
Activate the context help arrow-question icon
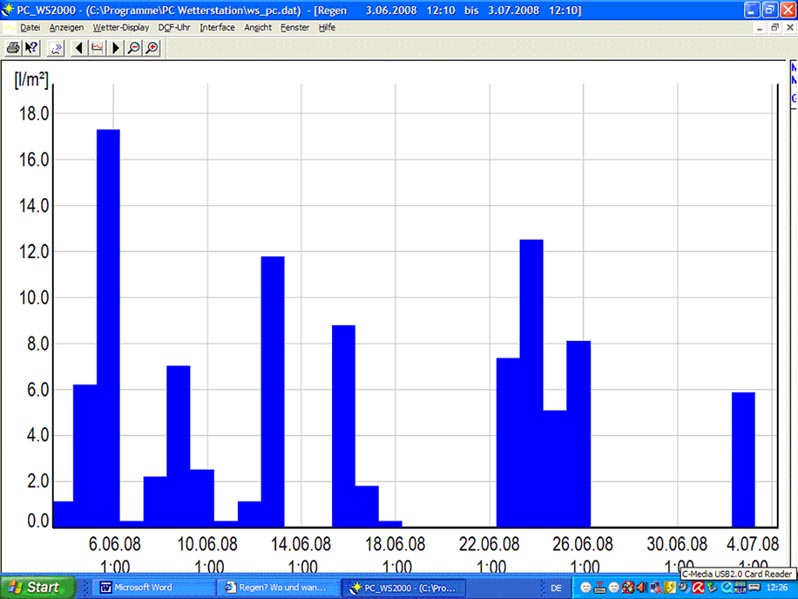coord(31,47)
